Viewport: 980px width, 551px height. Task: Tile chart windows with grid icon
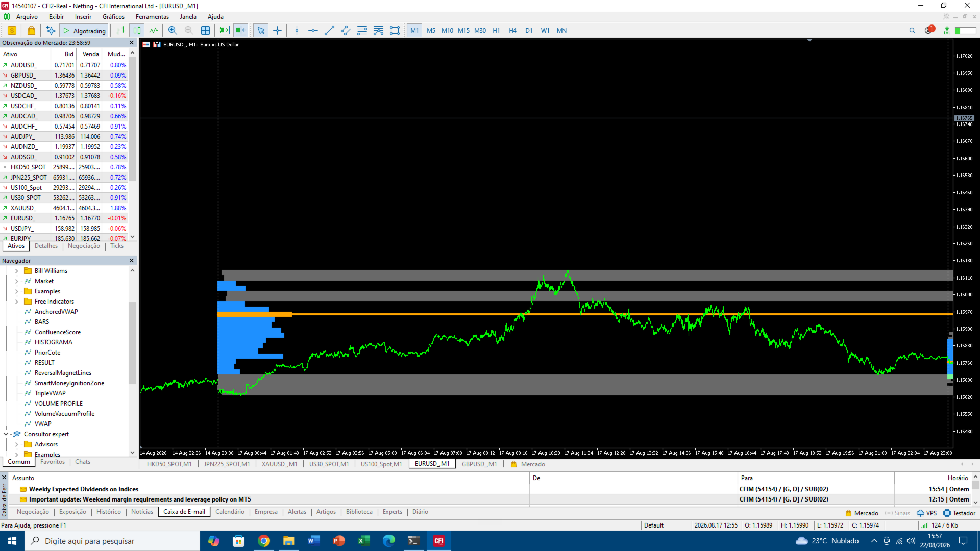pos(205,31)
